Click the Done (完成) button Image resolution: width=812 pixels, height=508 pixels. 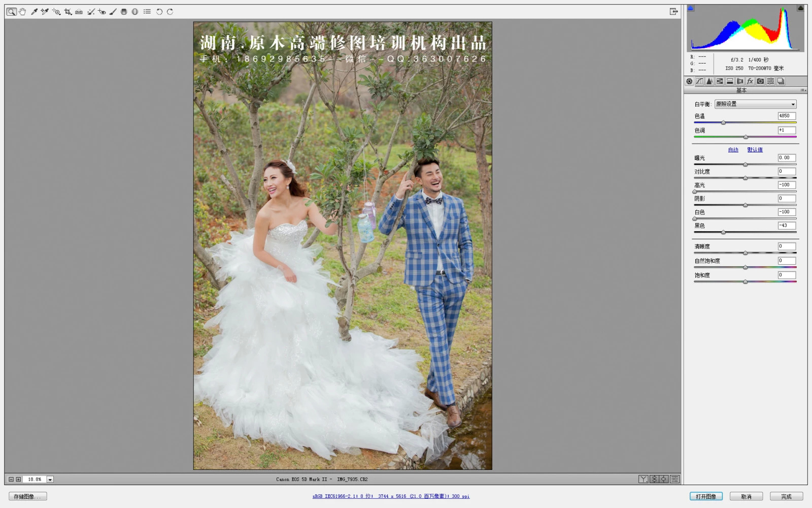[786, 496]
